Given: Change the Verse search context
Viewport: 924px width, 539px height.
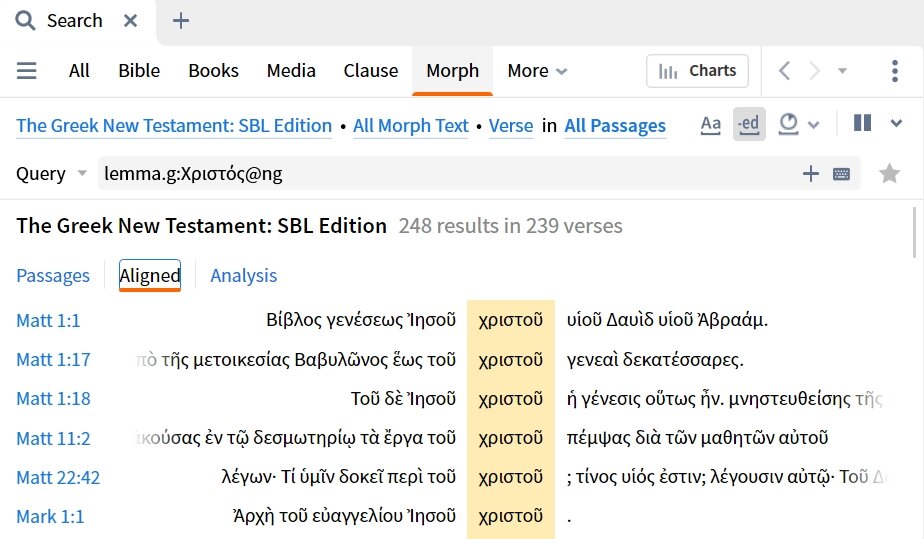Looking at the screenshot, I should 511,125.
